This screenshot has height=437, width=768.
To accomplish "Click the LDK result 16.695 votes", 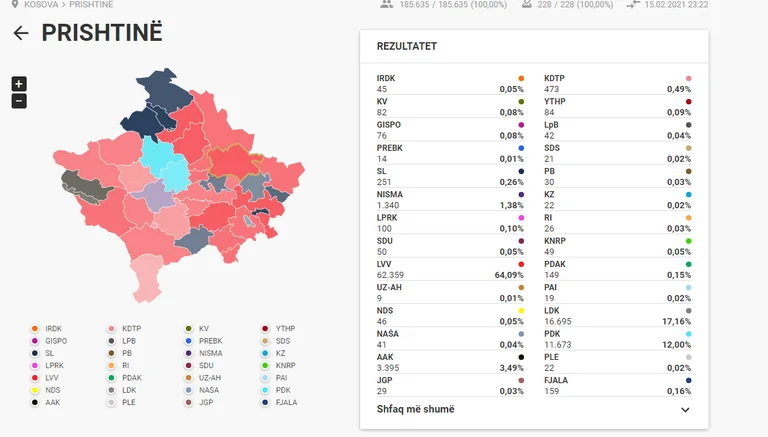I will tap(558, 321).
